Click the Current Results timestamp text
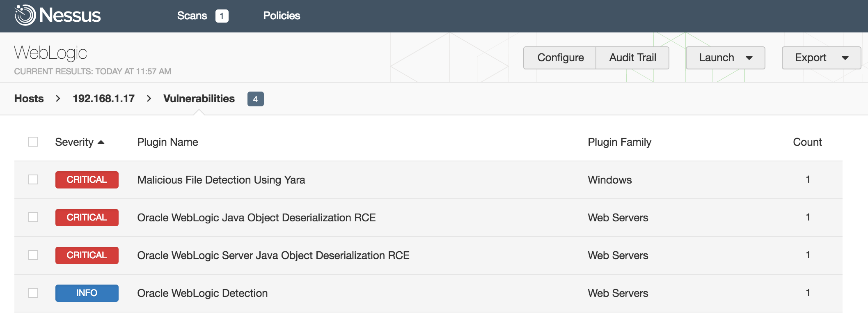Screen dimensions: 868x324 92,71
